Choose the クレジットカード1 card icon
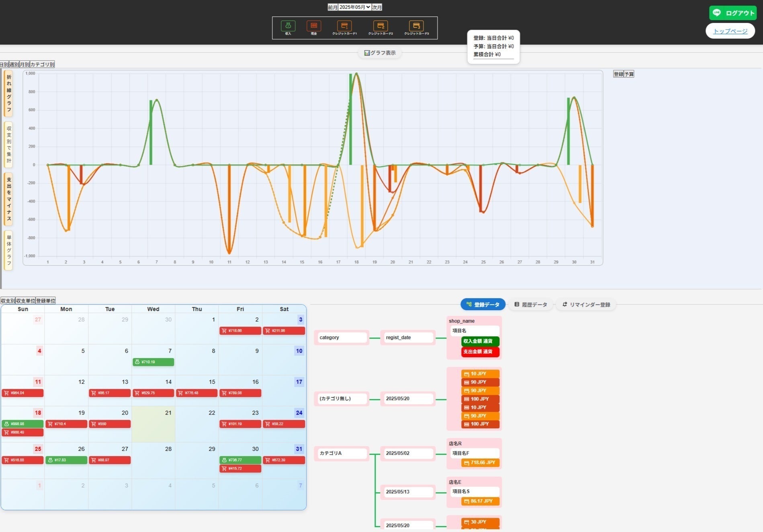This screenshot has height=532, width=763. click(344, 26)
